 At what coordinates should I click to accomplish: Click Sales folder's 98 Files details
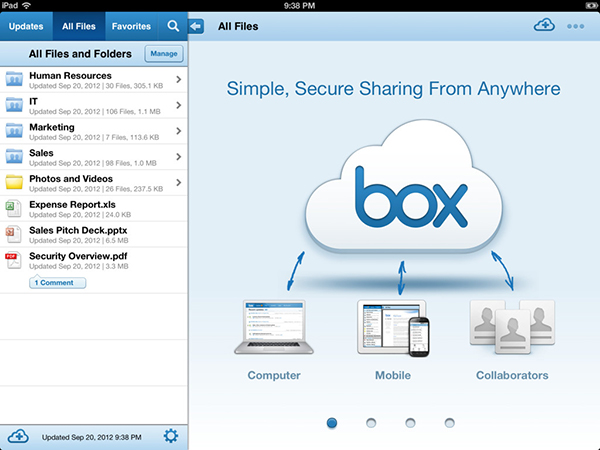tap(131, 163)
